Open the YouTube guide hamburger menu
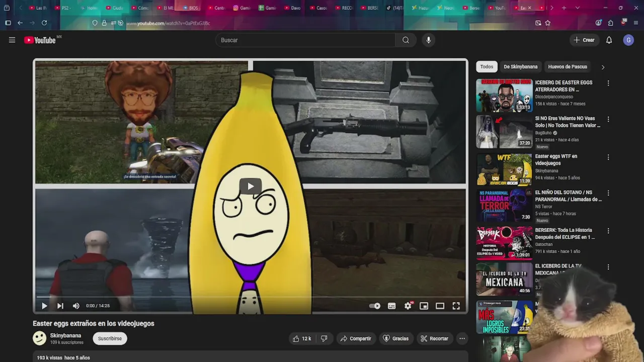This screenshot has height=362, width=644. (12, 40)
